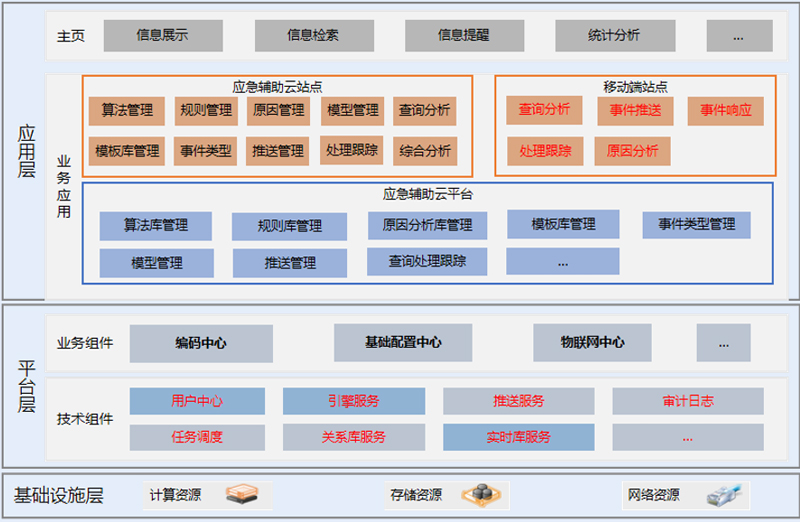This screenshot has height=522, width=800.
Task: Click 查询分析 in 应急辅助云站点
Action: pyautogui.click(x=424, y=111)
